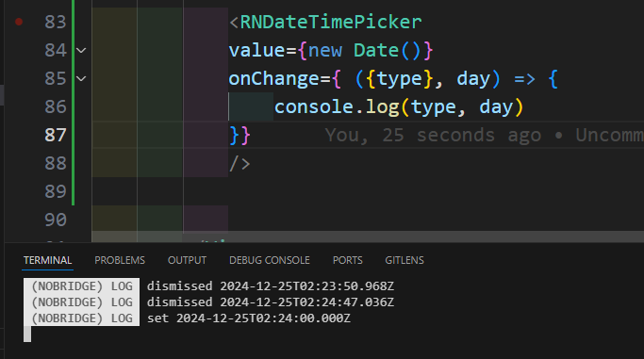Click the editor horizontal scrollbar
This screenshot has width=644, height=359.
(368, 237)
